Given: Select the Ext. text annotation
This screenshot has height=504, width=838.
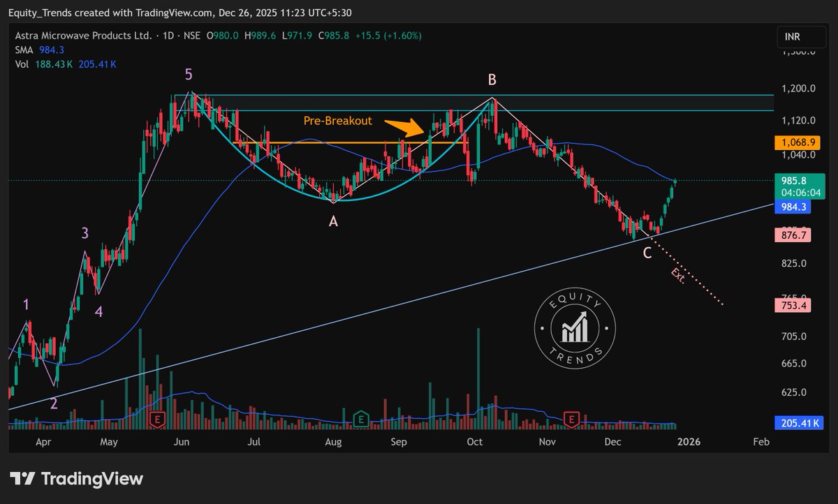Looking at the screenshot, I should click(677, 274).
